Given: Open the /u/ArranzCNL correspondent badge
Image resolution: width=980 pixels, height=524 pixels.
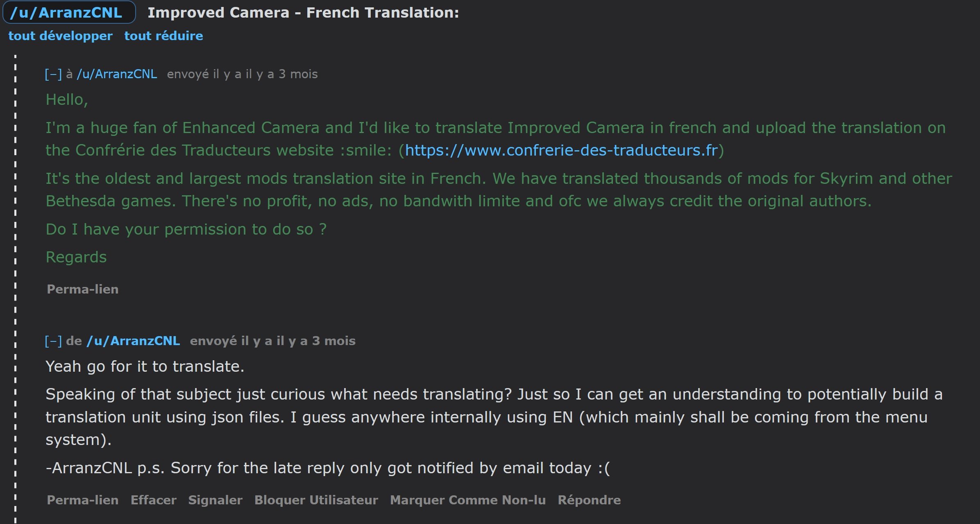Looking at the screenshot, I should [69, 12].
